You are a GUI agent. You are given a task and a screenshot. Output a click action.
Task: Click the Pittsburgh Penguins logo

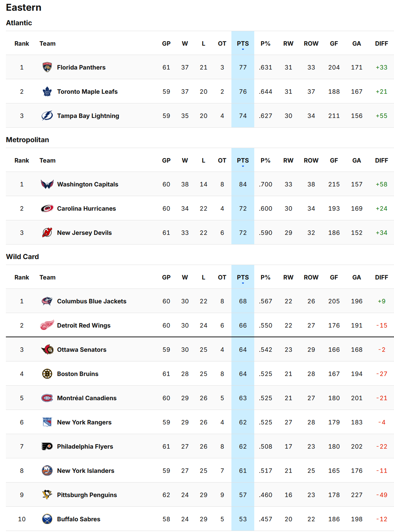[x=47, y=495]
